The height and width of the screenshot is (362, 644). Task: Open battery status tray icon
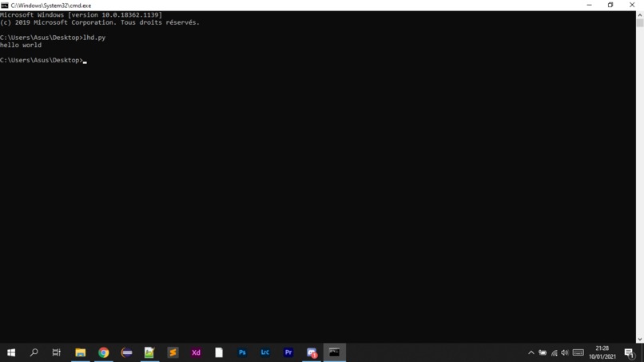[543, 352]
